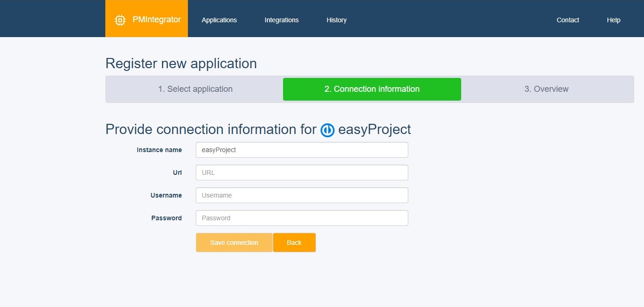Focus the Instance name input
This screenshot has height=307, width=644.
tap(302, 150)
